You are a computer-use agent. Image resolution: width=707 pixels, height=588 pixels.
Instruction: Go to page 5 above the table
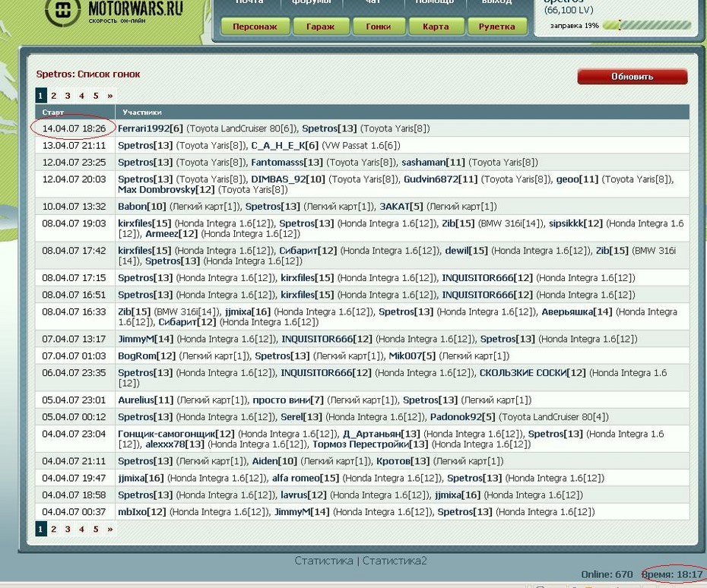(96, 96)
